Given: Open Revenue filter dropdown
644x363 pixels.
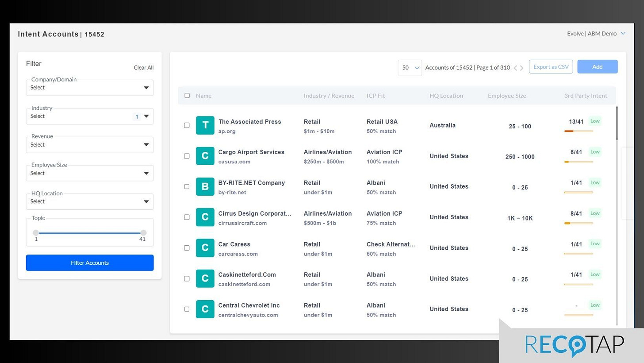Looking at the screenshot, I should click(90, 145).
